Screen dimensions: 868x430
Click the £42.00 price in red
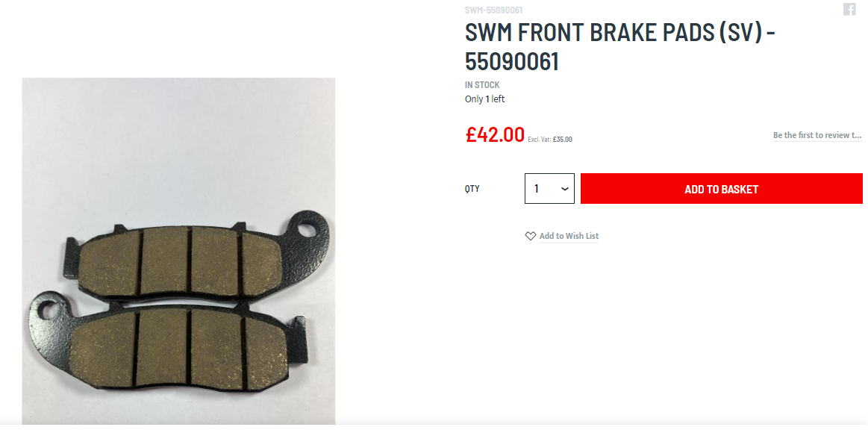pyautogui.click(x=495, y=134)
